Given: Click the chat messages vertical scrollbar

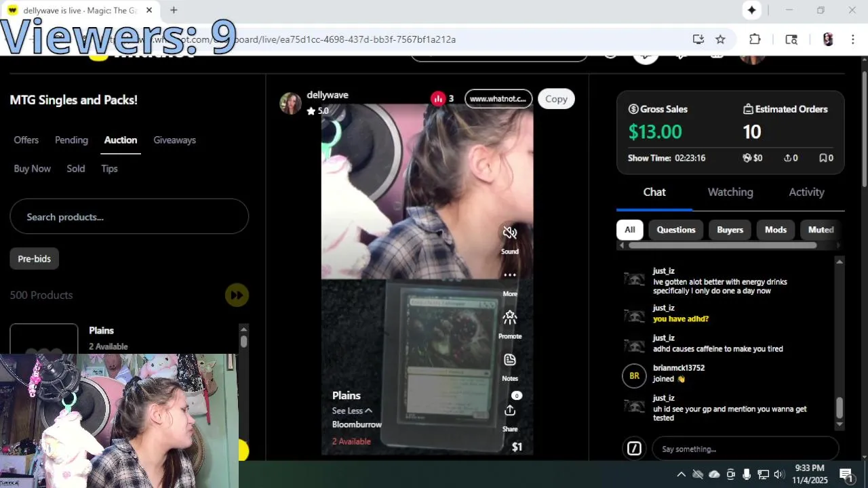Looking at the screenshot, I should click(x=840, y=408).
